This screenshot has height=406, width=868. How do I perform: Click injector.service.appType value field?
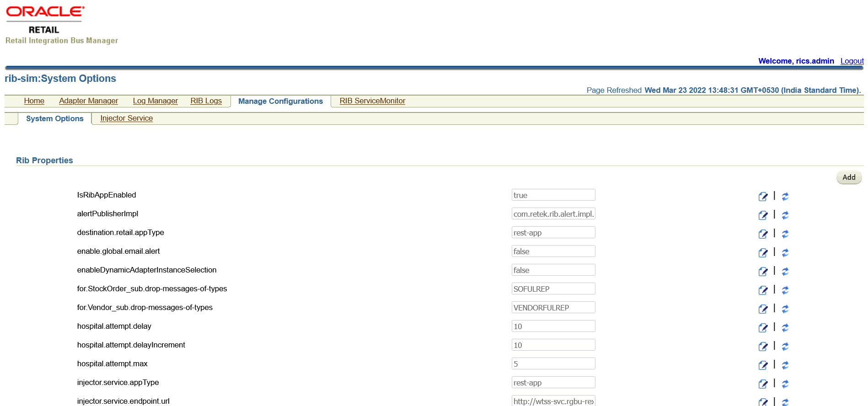coord(553,383)
